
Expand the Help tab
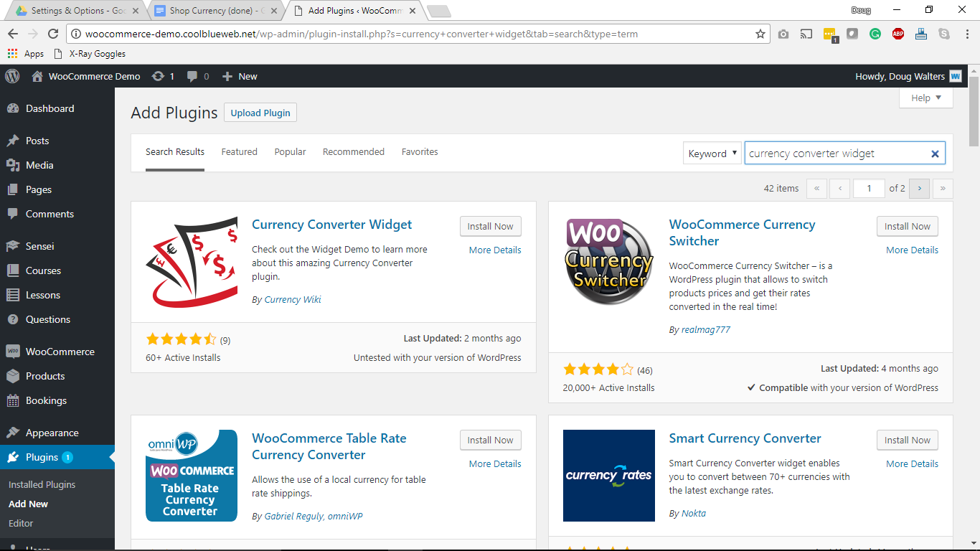pyautogui.click(x=926, y=98)
